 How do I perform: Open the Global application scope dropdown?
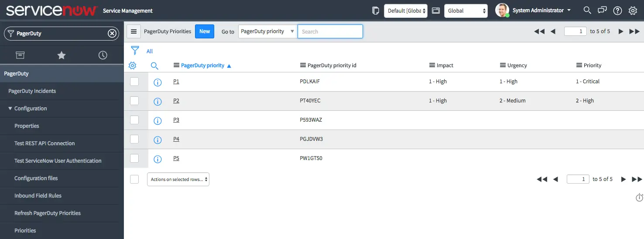coord(466,10)
